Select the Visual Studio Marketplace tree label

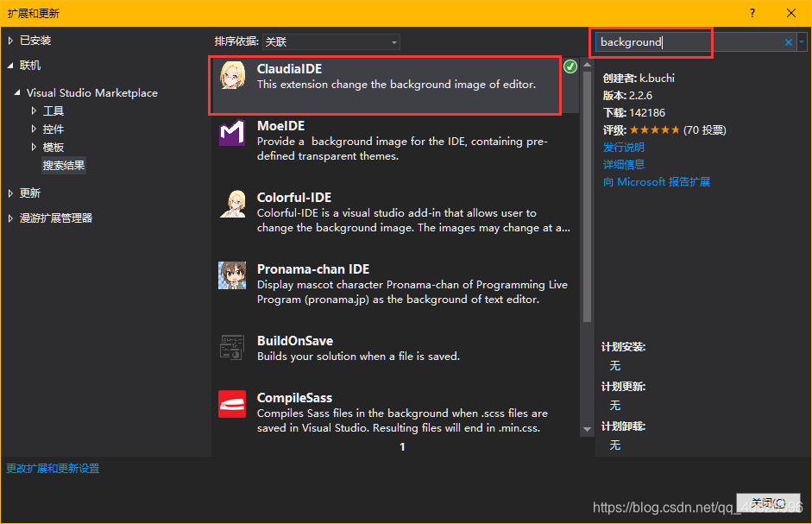92,92
